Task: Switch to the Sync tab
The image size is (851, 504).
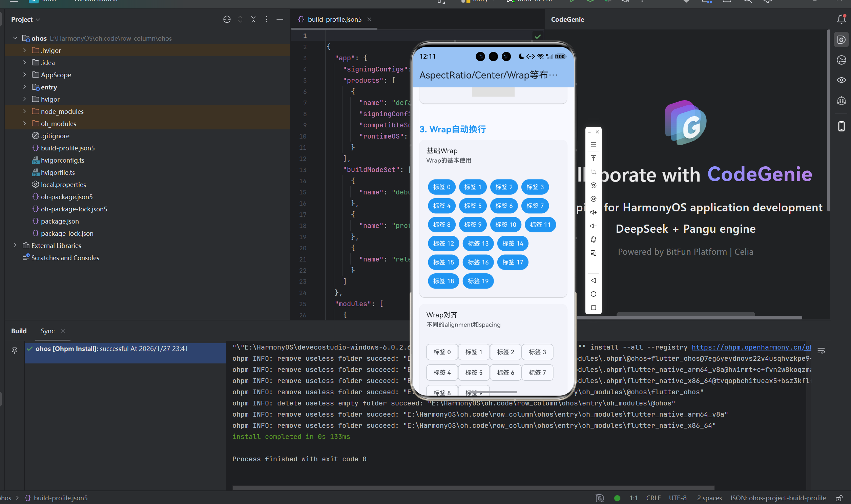Action: [x=47, y=331]
